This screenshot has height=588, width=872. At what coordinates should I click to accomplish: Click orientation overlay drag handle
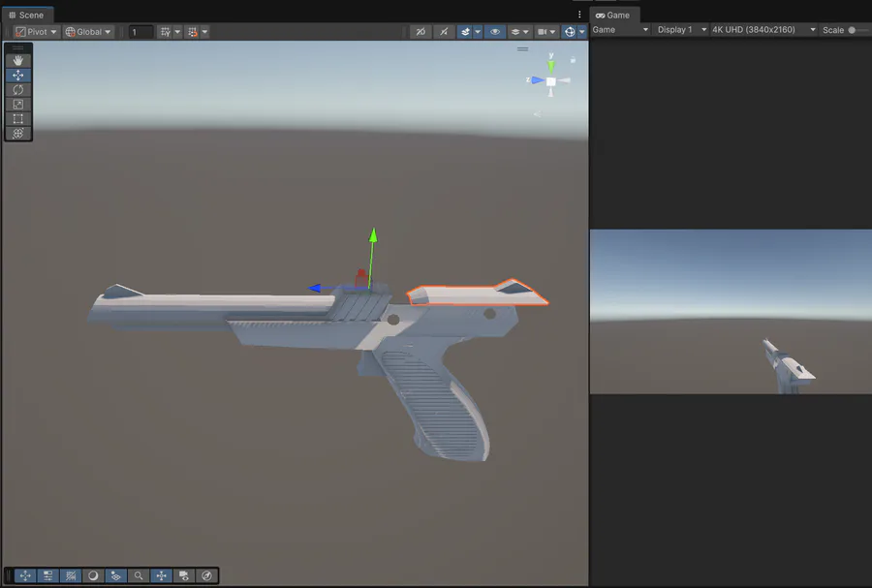coord(523,48)
